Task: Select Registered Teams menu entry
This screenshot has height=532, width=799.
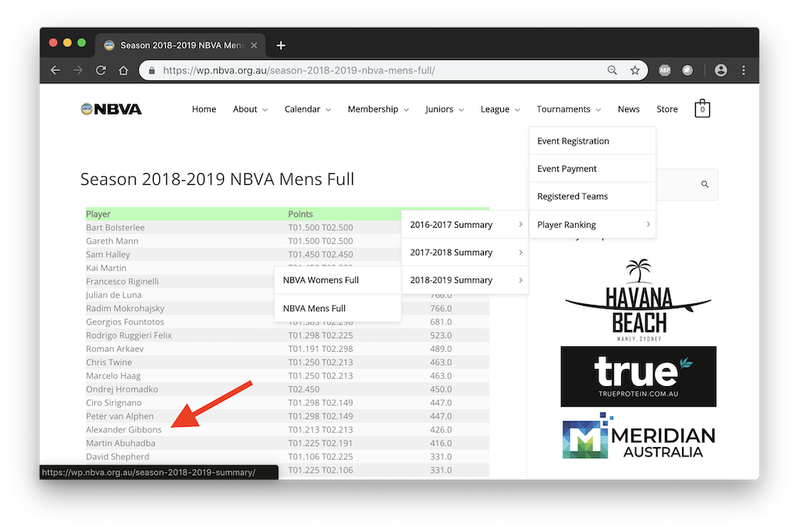Action: (593, 197)
